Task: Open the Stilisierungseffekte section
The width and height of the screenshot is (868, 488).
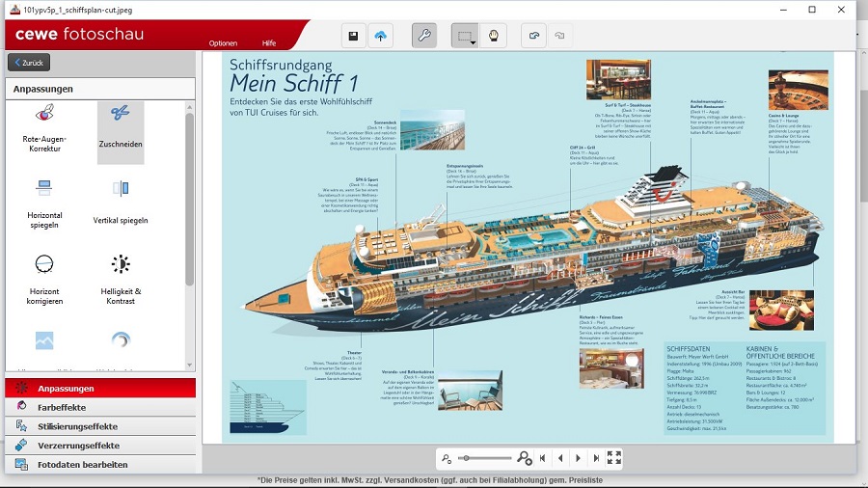Action: point(100,426)
